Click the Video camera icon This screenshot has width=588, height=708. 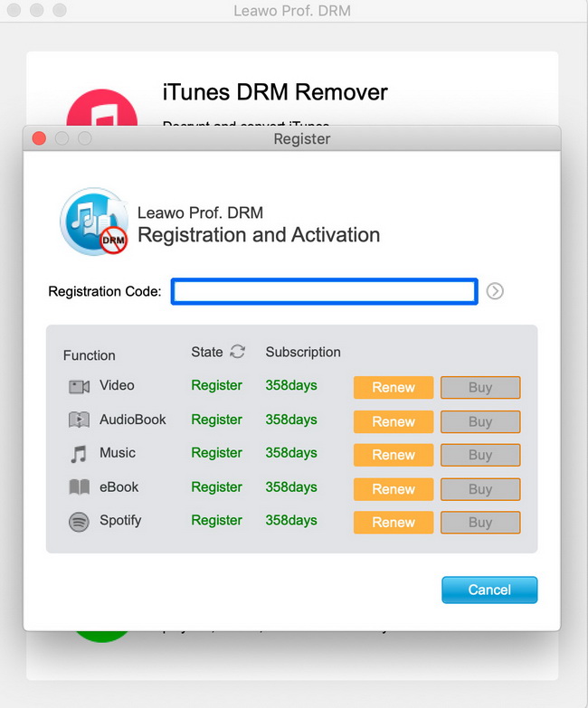click(79, 387)
